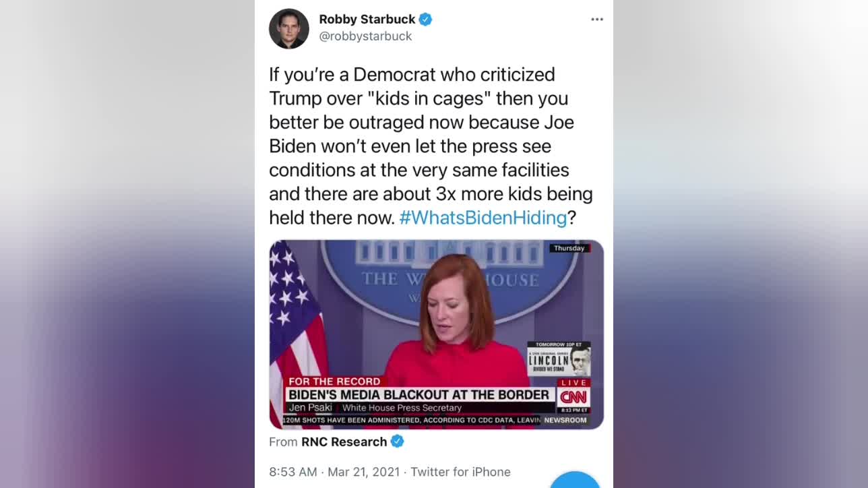The height and width of the screenshot is (488, 868).
Task: Click the FOR THE RECORD banner
Action: (x=334, y=382)
